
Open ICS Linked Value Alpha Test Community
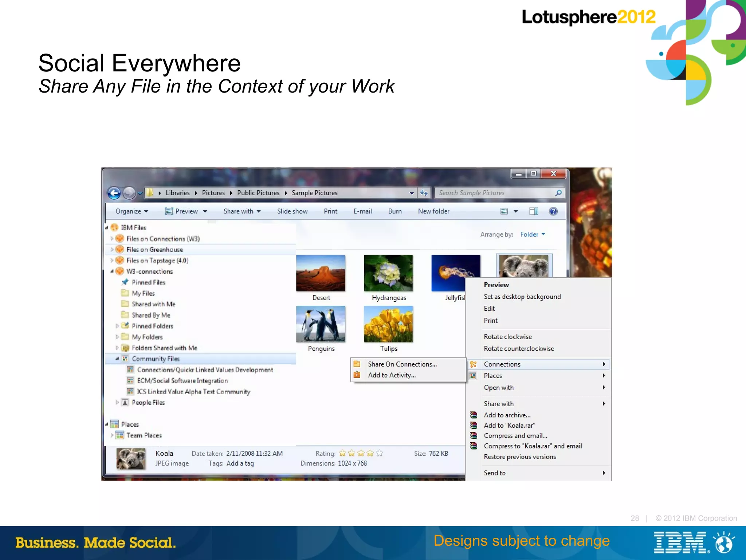193,391
